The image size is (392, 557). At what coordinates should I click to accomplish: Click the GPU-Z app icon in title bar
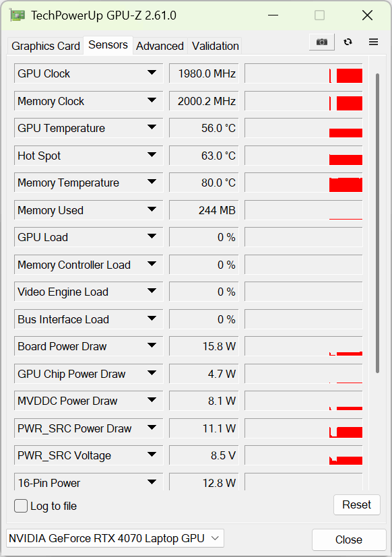coord(18,15)
